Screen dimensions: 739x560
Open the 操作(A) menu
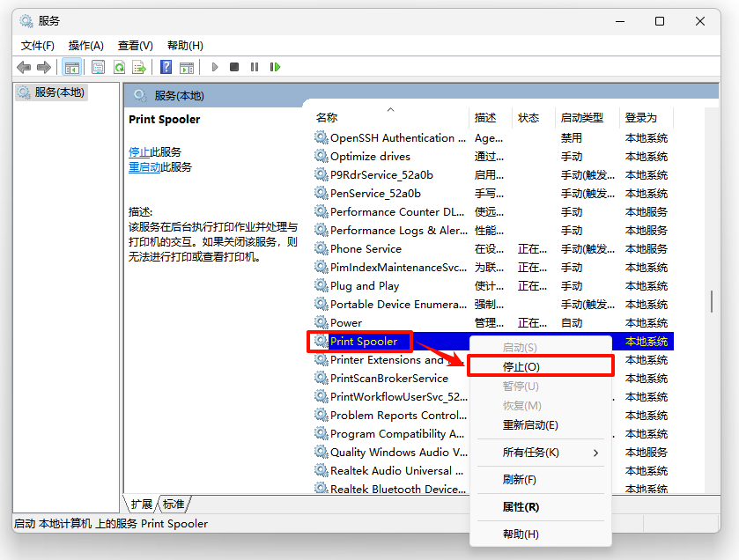(x=86, y=45)
